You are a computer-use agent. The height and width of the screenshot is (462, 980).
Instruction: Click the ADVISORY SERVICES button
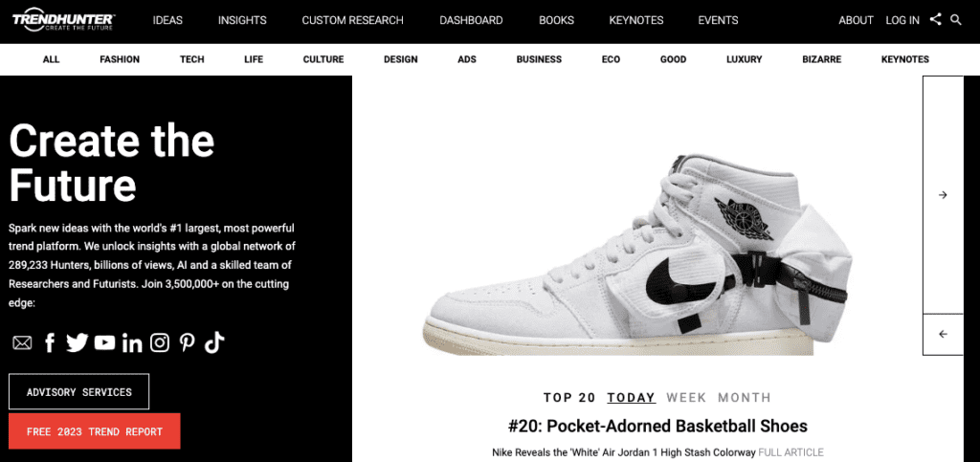pos(78,391)
